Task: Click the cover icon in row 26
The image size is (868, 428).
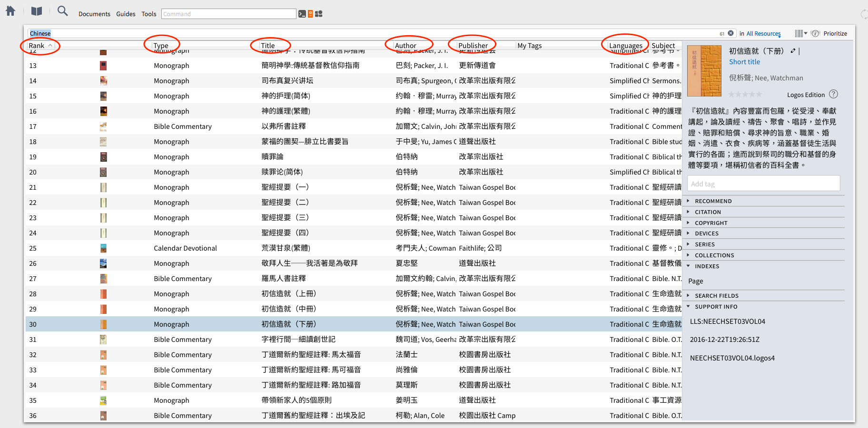Action: point(103,263)
